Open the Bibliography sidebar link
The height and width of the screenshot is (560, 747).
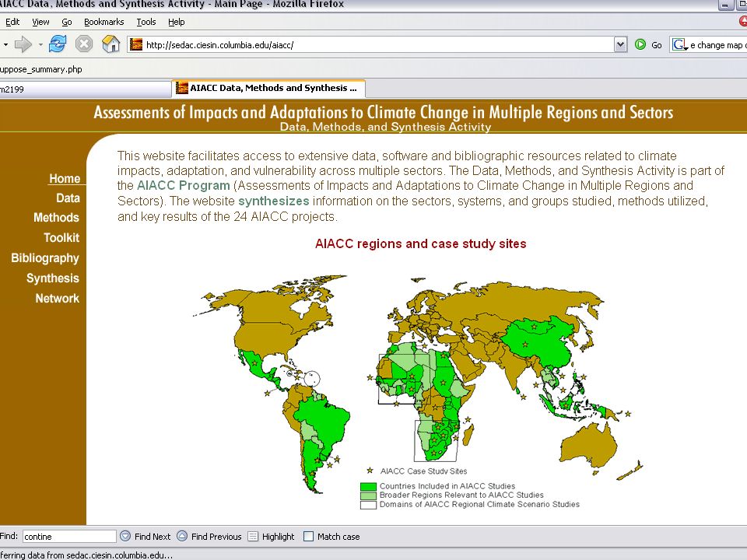[45, 258]
